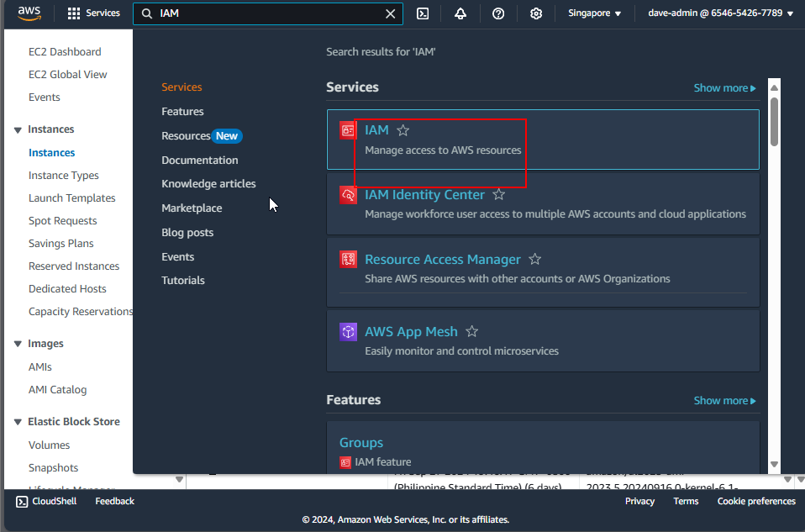Click the IAM Identity Center service icon
The image size is (805, 532).
(348, 195)
